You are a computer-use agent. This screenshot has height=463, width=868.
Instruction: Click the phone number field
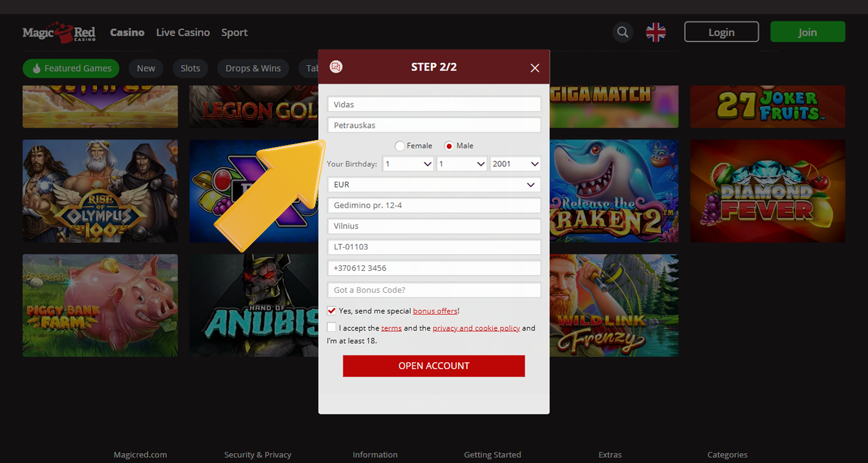click(434, 268)
